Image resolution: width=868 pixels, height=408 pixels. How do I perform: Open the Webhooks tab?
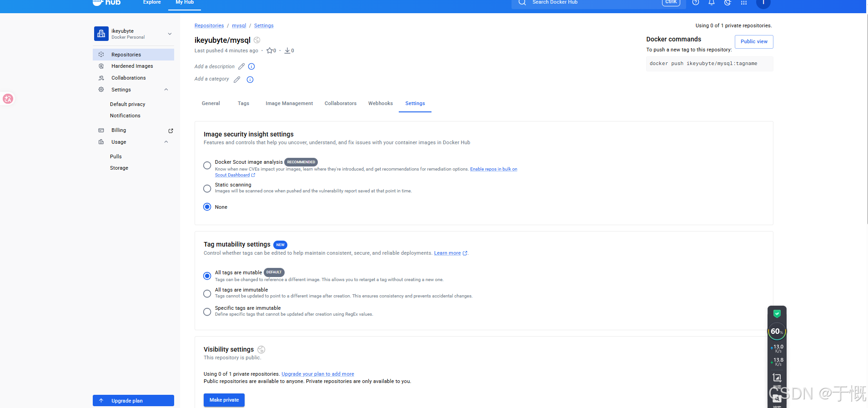pos(381,103)
